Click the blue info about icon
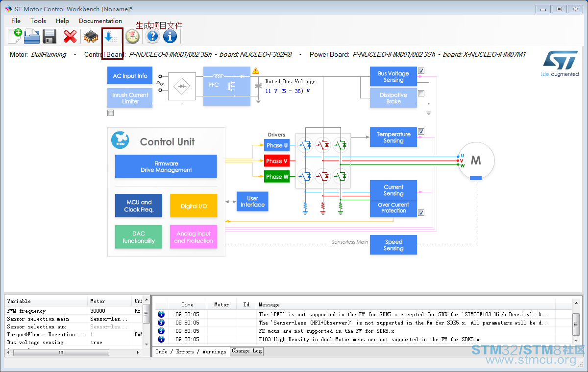 coord(170,37)
